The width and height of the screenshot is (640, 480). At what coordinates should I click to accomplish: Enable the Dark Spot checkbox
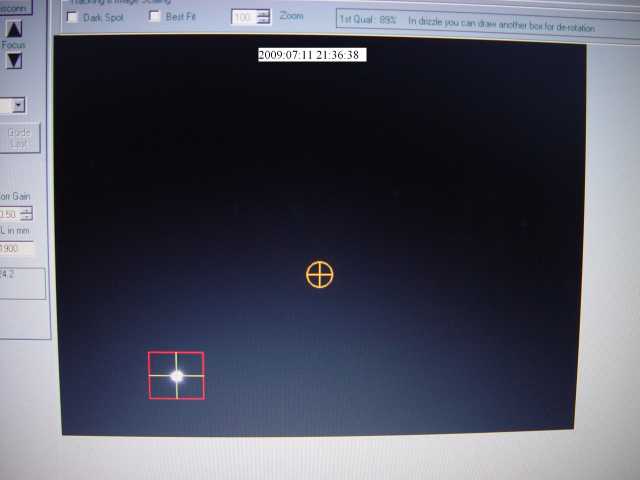pos(73,17)
